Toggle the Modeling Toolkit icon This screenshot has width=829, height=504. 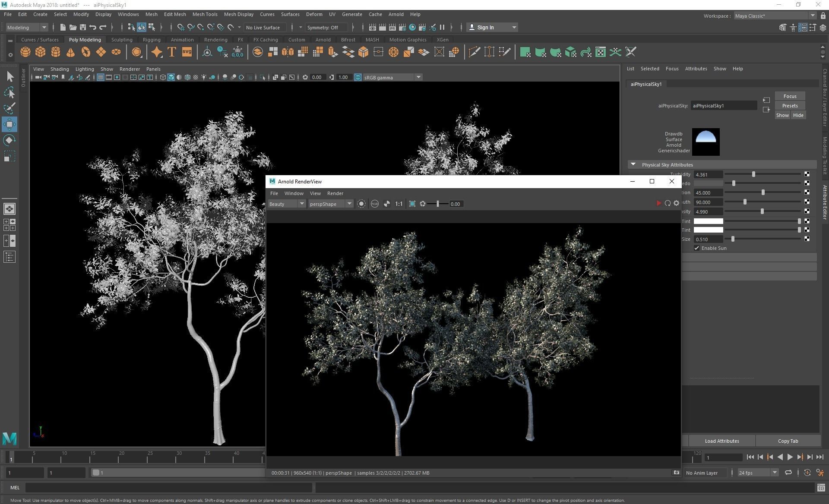coord(782,28)
